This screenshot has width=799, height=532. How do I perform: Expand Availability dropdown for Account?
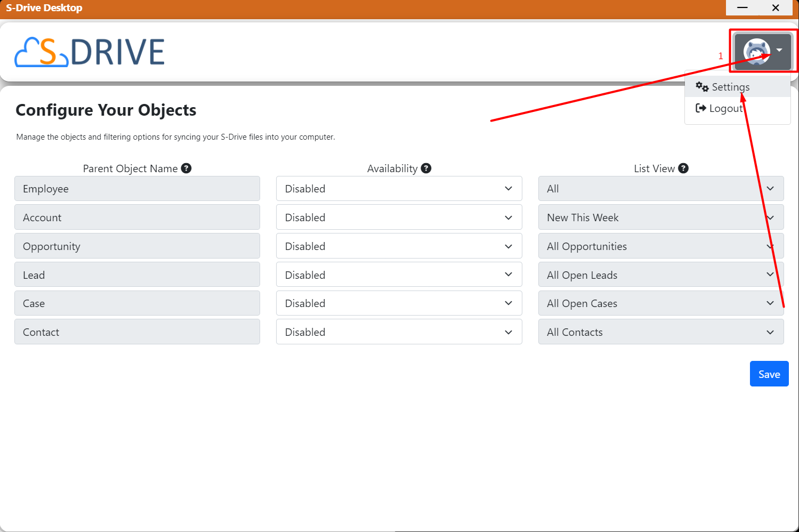tap(399, 217)
